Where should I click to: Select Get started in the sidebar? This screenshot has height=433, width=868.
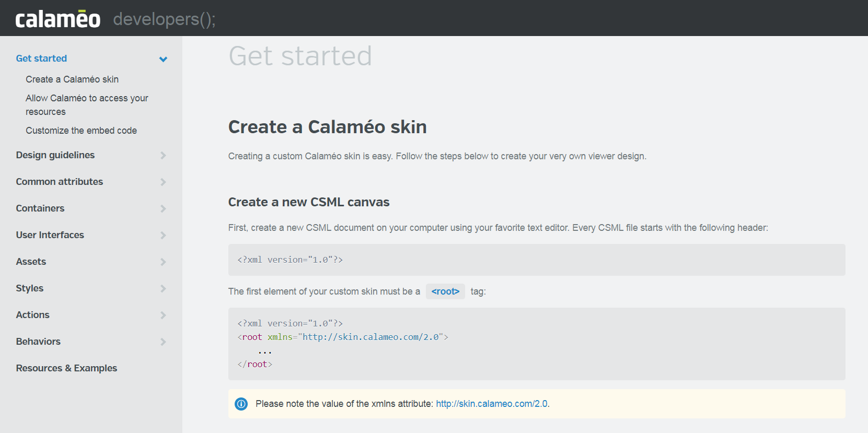point(41,58)
